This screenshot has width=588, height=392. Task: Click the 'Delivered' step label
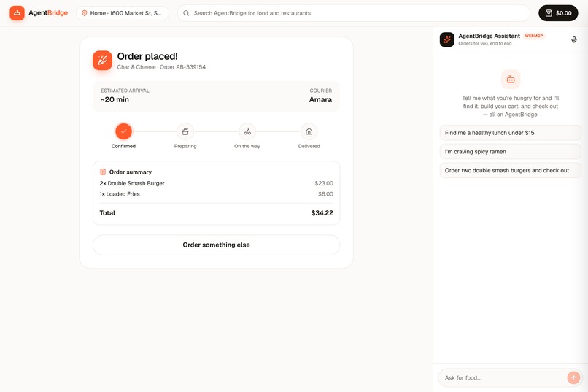click(x=309, y=146)
